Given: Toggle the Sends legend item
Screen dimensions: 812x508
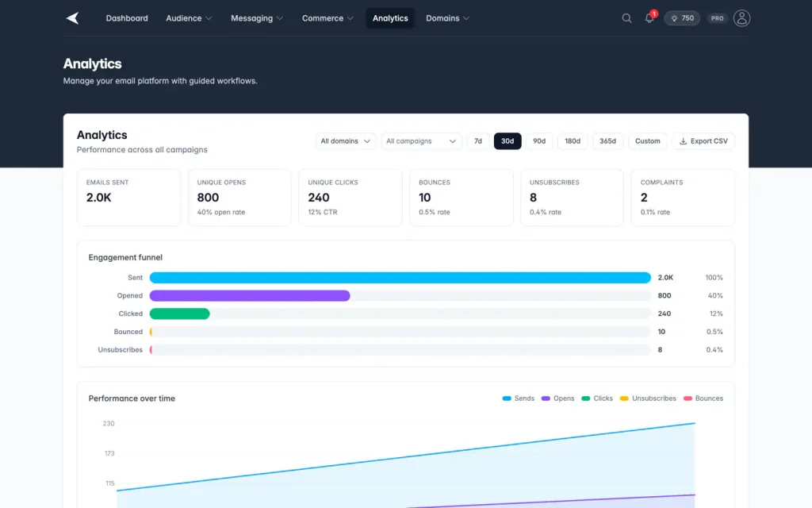Looking at the screenshot, I should tap(519, 398).
